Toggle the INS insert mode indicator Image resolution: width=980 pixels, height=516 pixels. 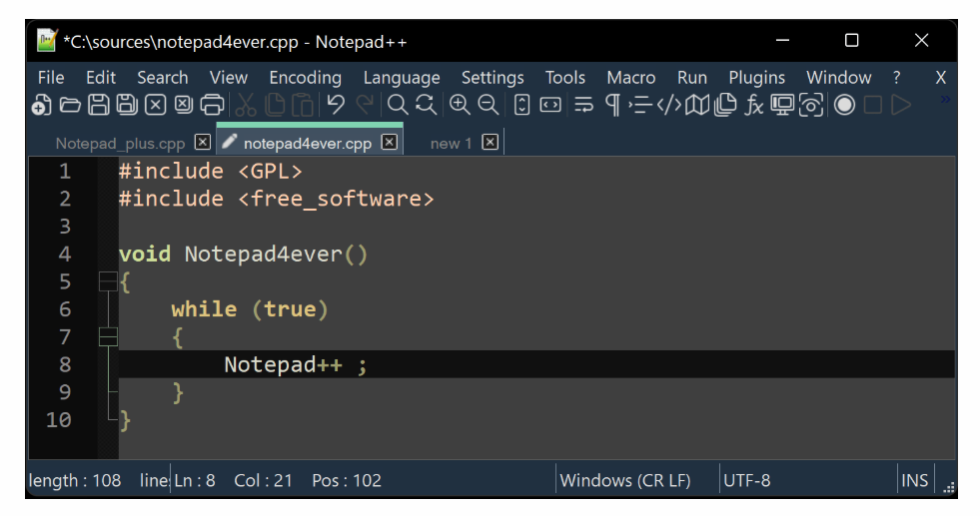pos(914,480)
